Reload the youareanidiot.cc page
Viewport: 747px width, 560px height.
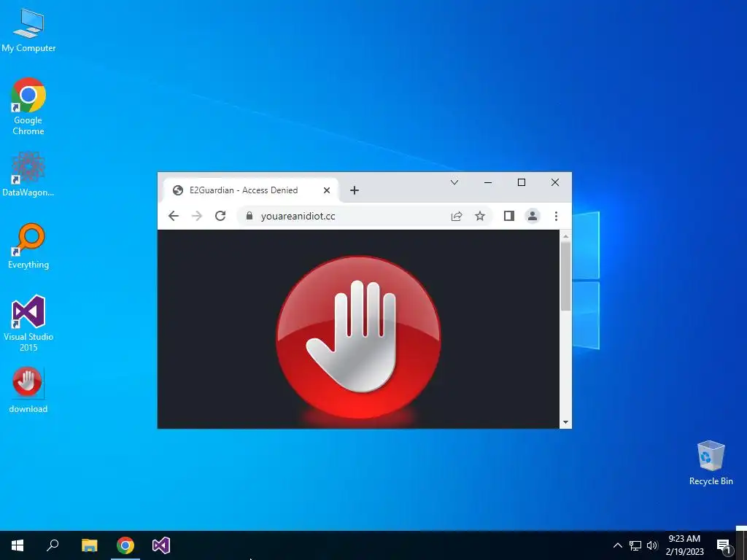[220, 216]
